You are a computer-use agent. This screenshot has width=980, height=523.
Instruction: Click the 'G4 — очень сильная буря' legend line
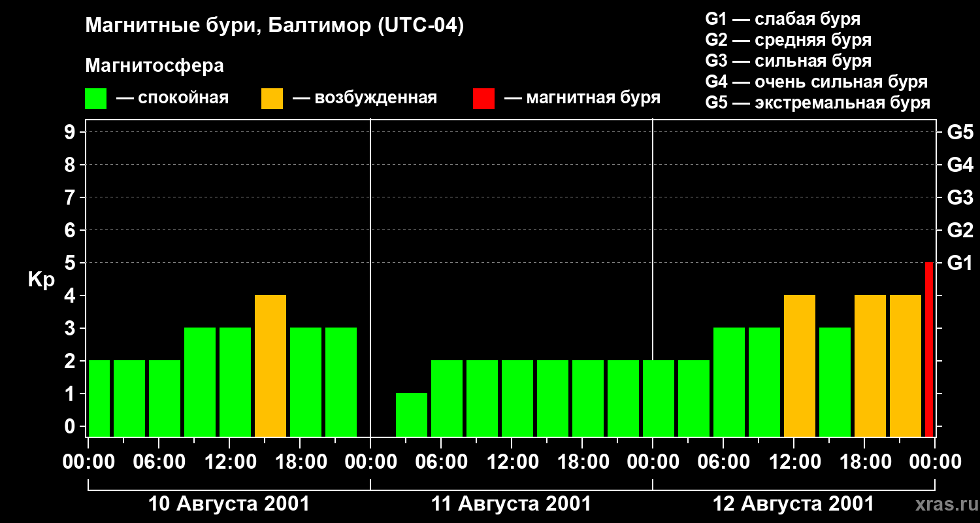tap(817, 82)
